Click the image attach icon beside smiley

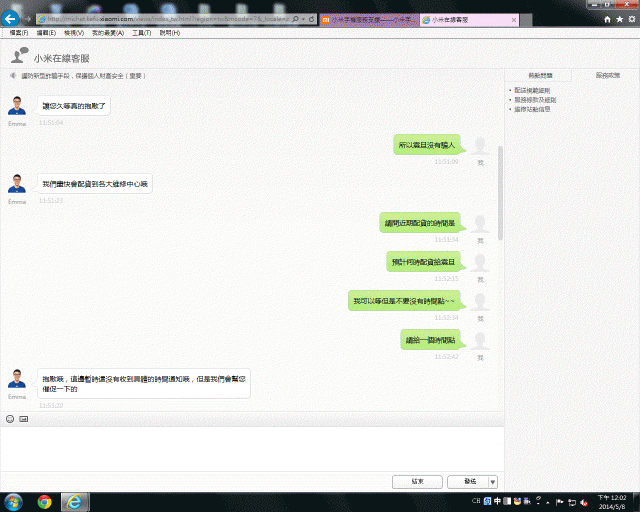24,419
